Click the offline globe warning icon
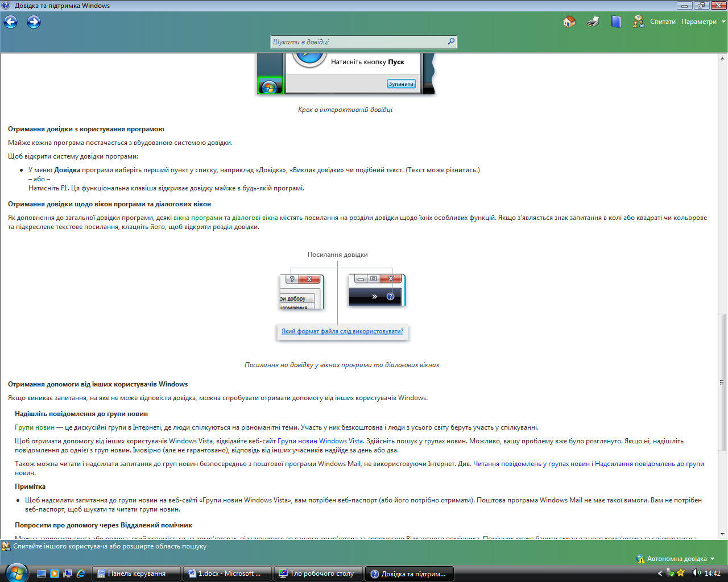The image size is (728, 582). 640,559
